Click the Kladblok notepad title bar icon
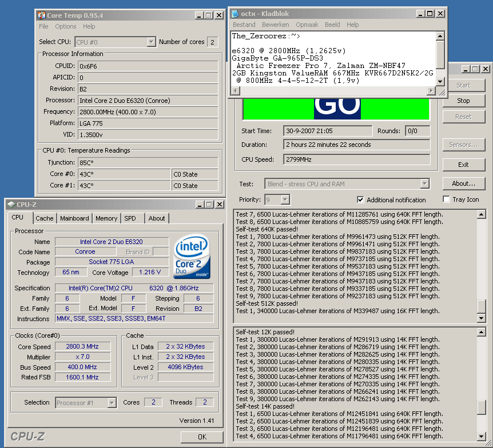The height and width of the screenshot is (448, 493). [235, 14]
